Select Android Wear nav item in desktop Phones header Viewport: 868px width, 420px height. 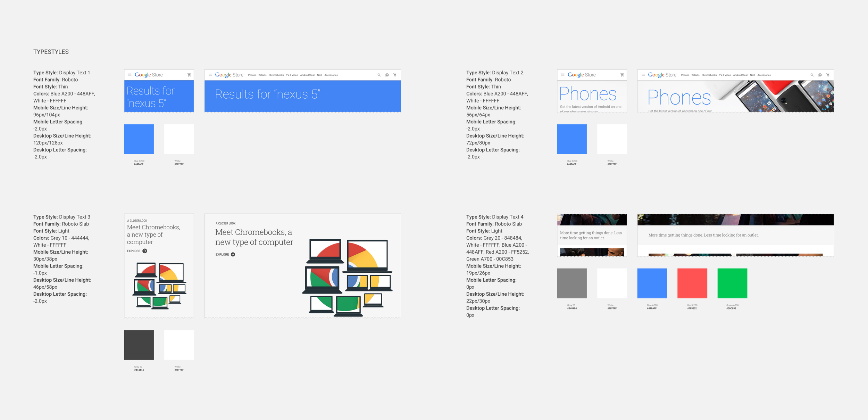pyautogui.click(x=740, y=75)
